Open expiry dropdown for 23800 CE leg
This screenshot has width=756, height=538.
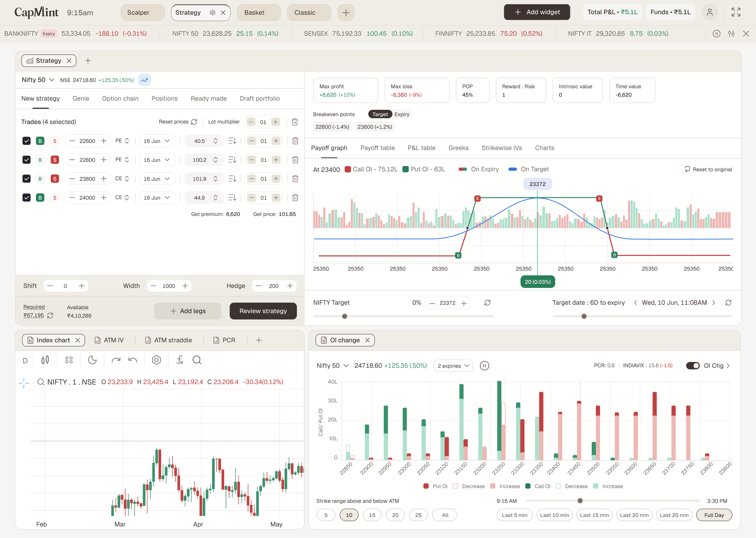click(157, 179)
